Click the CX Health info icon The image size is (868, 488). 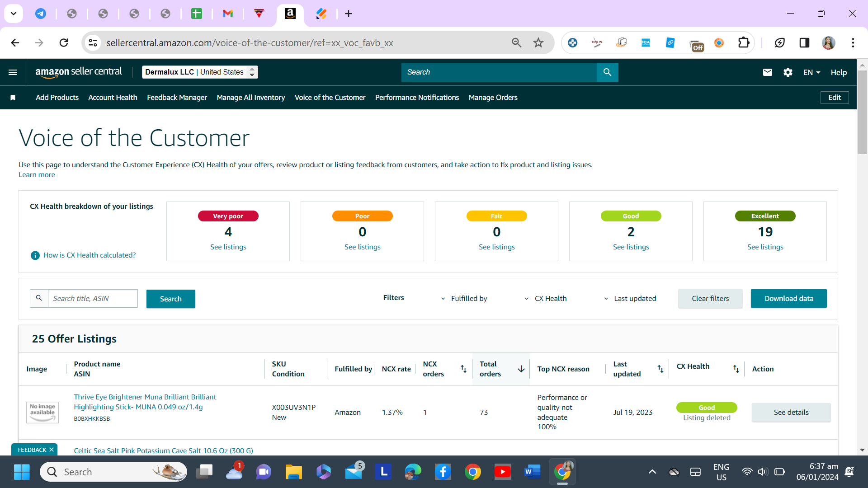[x=35, y=255]
